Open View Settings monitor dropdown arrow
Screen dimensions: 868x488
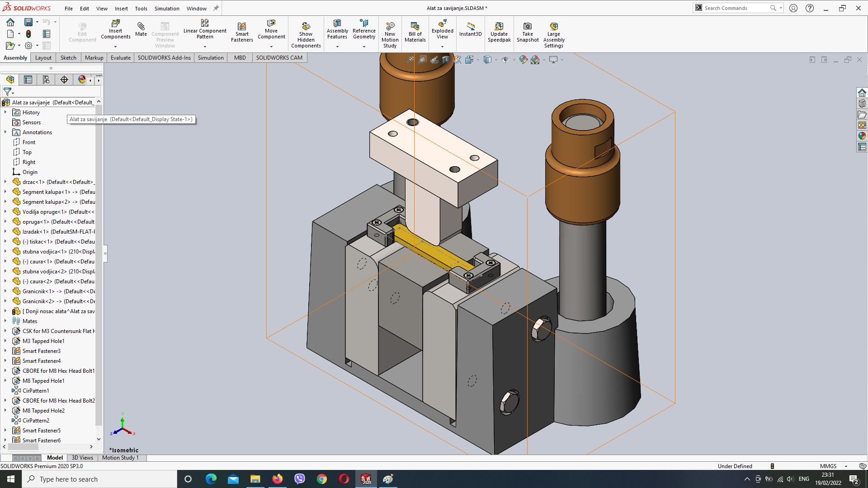(x=562, y=60)
